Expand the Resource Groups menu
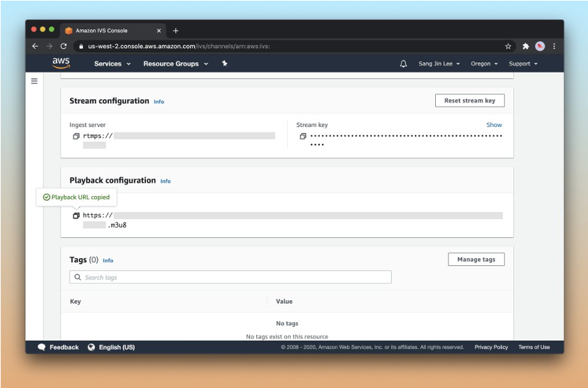The width and height of the screenshot is (588, 388). [x=175, y=64]
